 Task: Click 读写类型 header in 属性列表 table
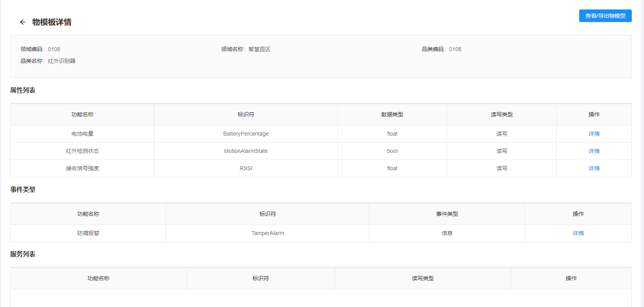click(502, 114)
